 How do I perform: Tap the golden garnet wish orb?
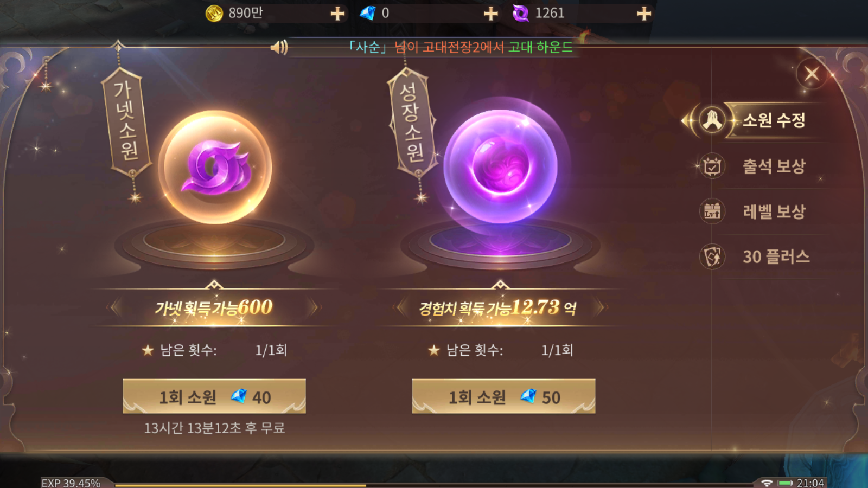click(x=215, y=167)
